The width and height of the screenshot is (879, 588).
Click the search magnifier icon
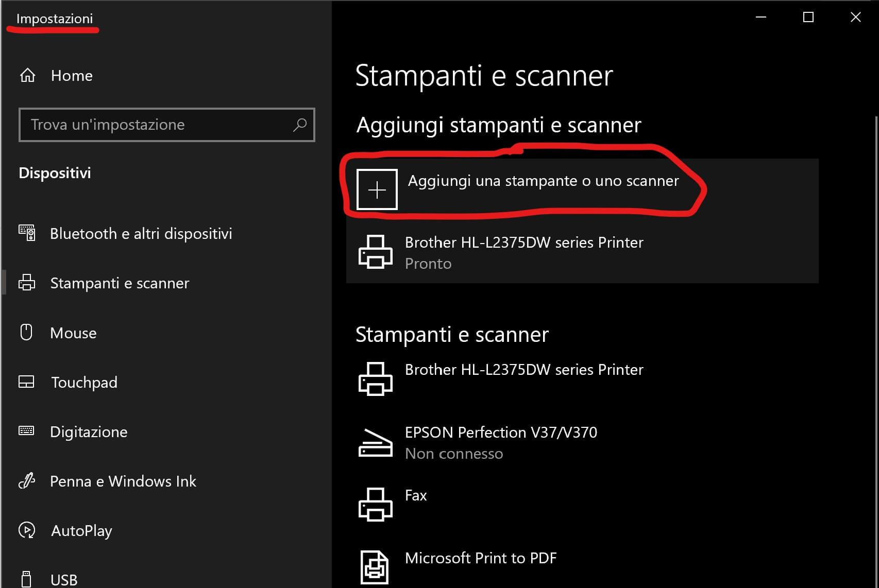click(x=300, y=125)
